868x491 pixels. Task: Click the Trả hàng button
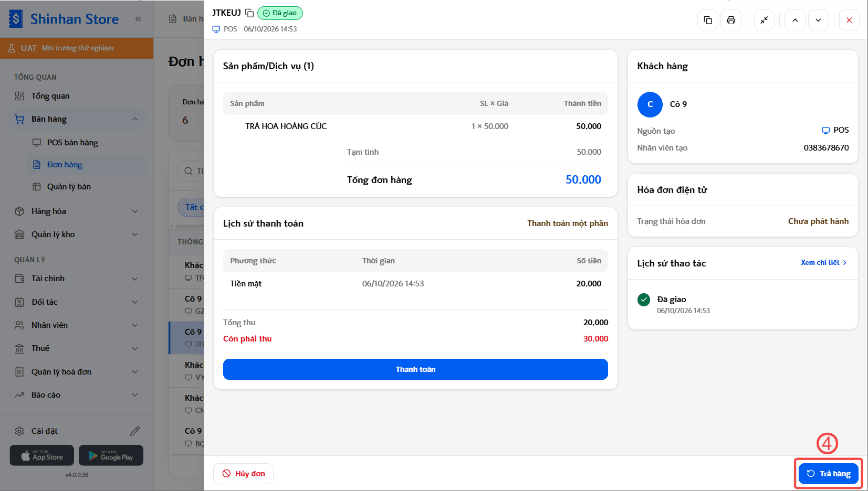(x=829, y=474)
